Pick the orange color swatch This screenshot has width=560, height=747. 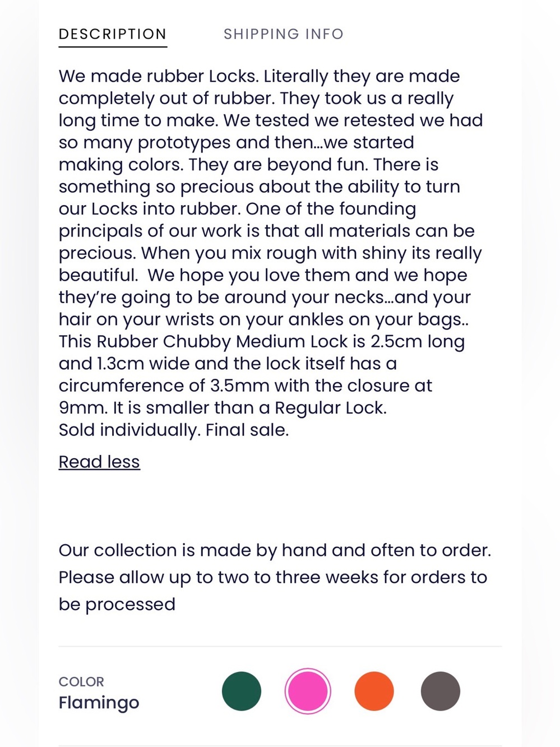coord(374,691)
